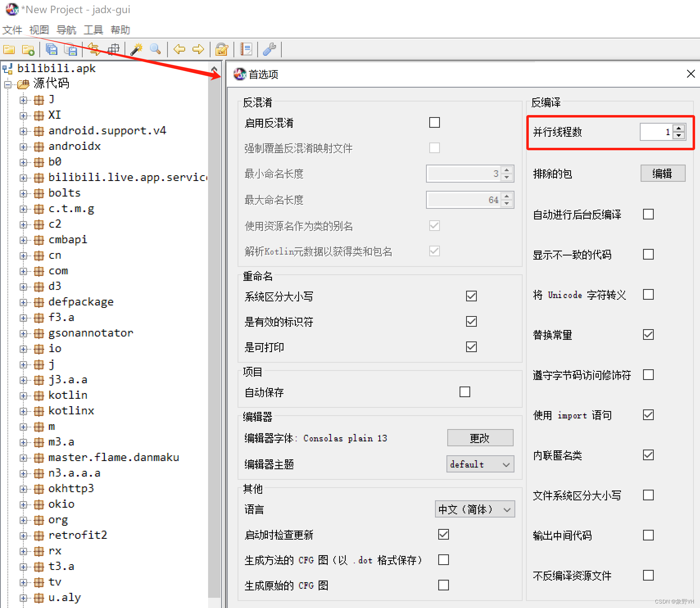
Task: Open text search with the magic wand icon
Action: (136, 50)
